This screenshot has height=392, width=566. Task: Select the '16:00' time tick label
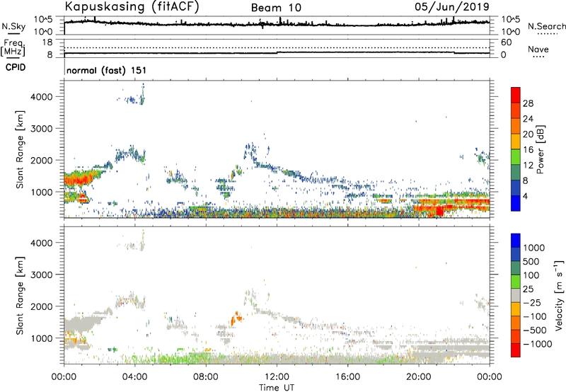tap(347, 377)
